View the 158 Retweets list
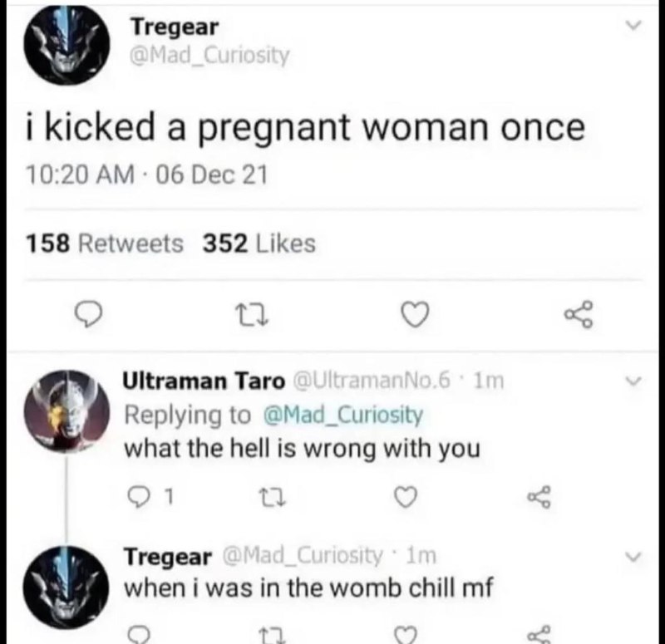The image size is (665, 644). [x=105, y=243]
